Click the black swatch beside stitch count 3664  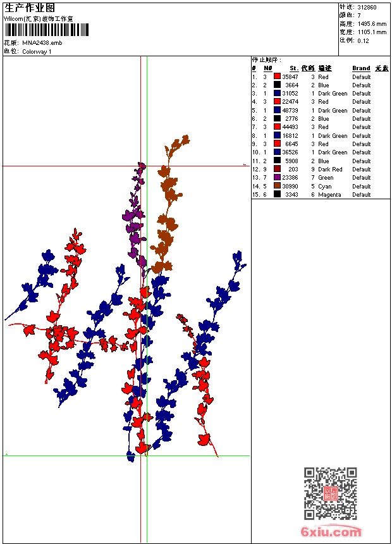point(277,85)
